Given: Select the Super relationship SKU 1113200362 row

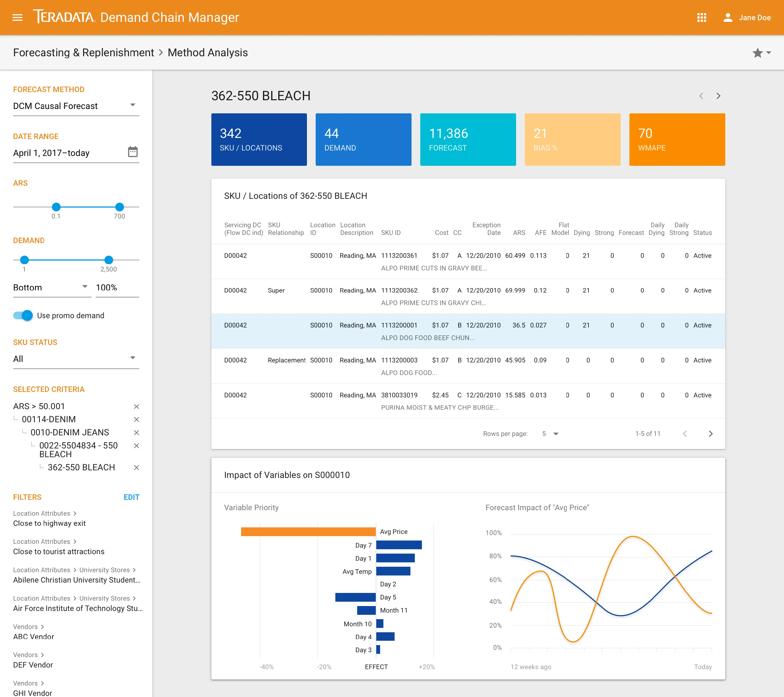Looking at the screenshot, I should 468,297.
